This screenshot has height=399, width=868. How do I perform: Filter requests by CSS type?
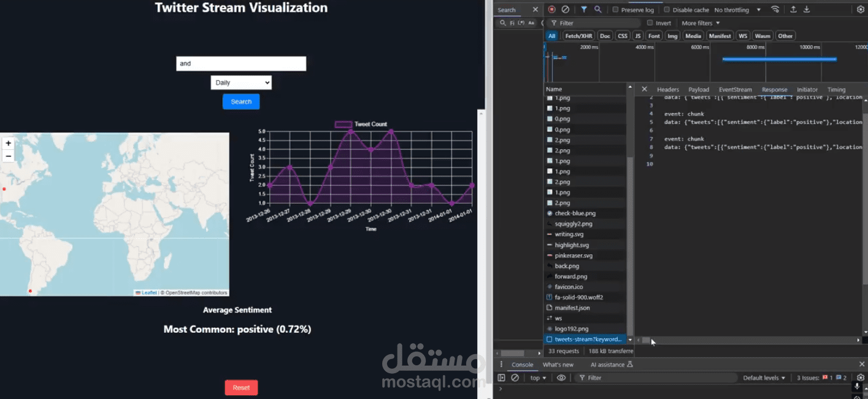point(623,36)
